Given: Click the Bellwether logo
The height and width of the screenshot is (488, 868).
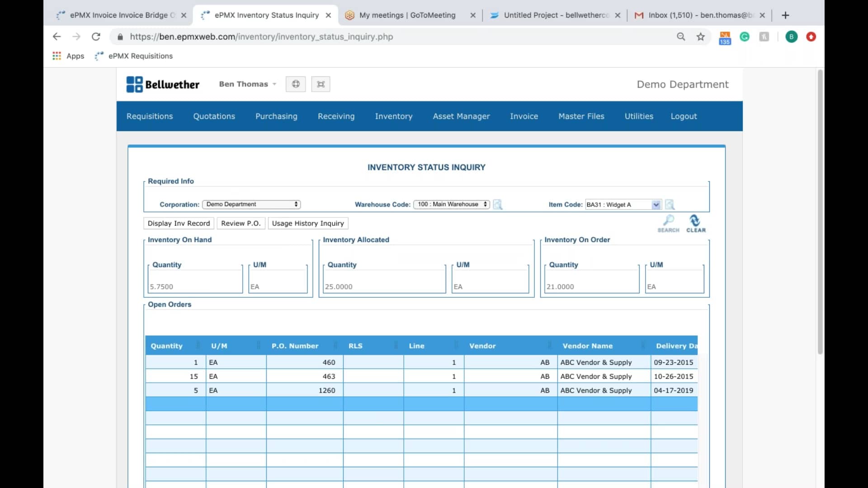Looking at the screenshot, I should (163, 84).
